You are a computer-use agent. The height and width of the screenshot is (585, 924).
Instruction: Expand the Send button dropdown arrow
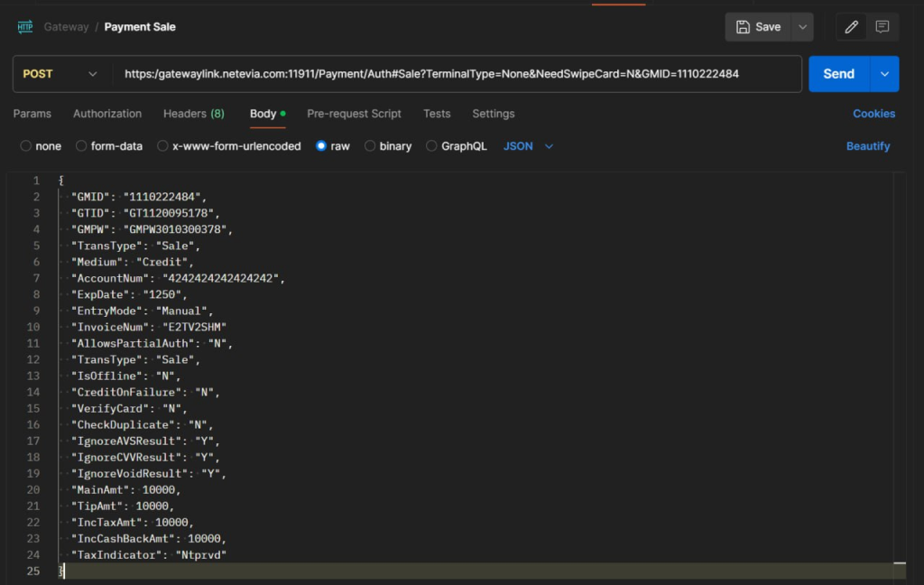tap(884, 74)
